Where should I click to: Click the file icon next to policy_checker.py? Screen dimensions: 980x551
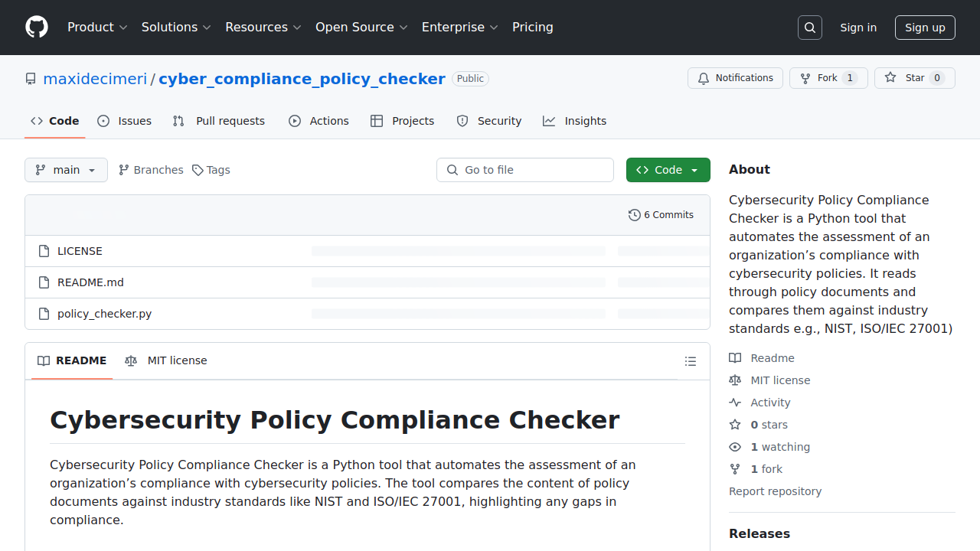(44, 314)
